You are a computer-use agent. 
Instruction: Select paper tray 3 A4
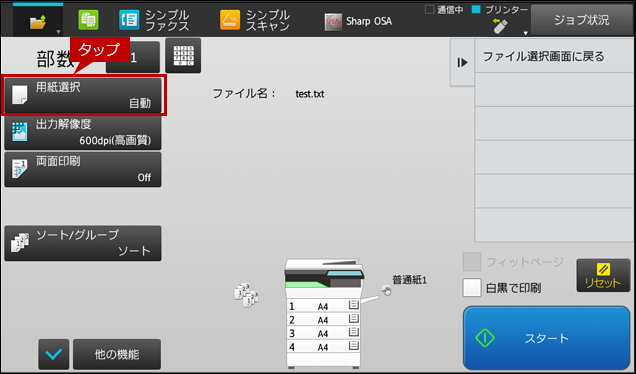coord(323,333)
